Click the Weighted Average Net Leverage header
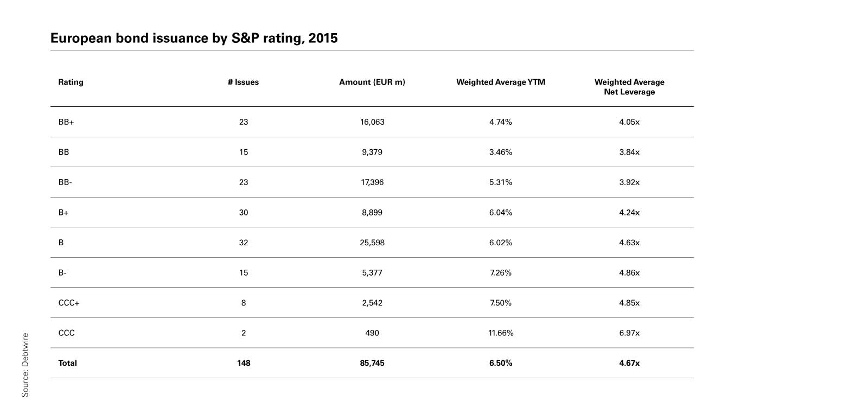This screenshot has height=407, width=868. coord(629,87)
